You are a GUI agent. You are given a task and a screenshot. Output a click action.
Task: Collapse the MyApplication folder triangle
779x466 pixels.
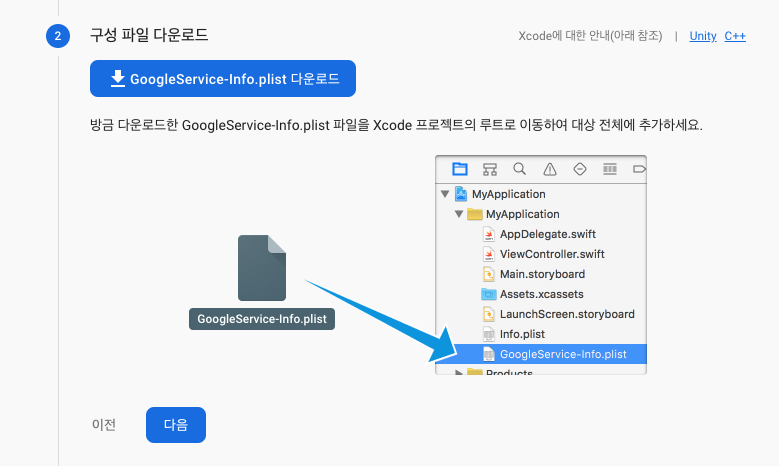point(459,214)
